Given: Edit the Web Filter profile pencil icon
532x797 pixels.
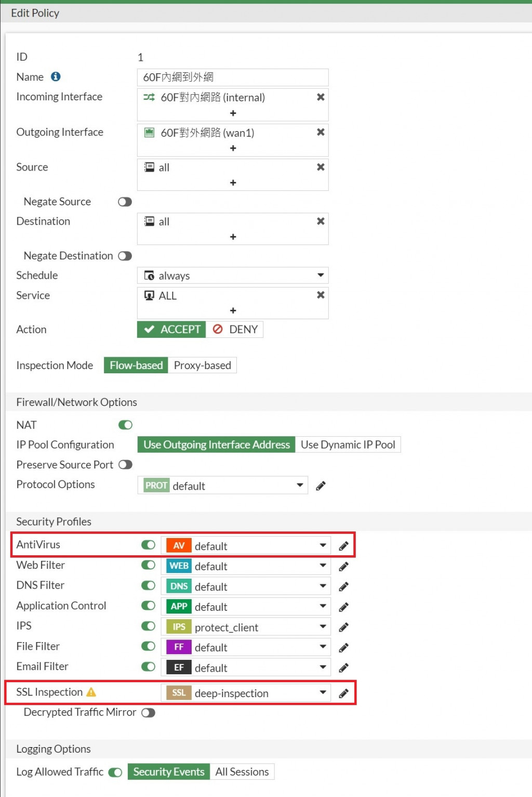Looking at the screenshot, I should click(x=343, y=567).
